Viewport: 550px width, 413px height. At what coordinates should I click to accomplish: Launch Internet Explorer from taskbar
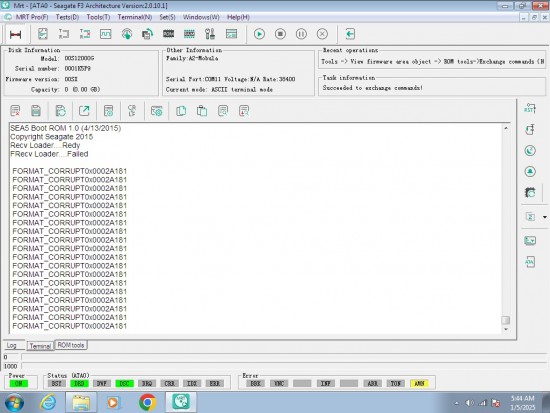tap(48, 402)
